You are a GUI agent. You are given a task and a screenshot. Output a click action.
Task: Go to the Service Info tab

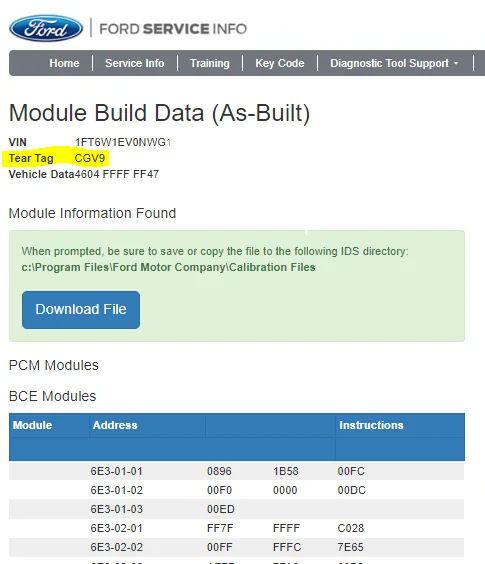135,63
